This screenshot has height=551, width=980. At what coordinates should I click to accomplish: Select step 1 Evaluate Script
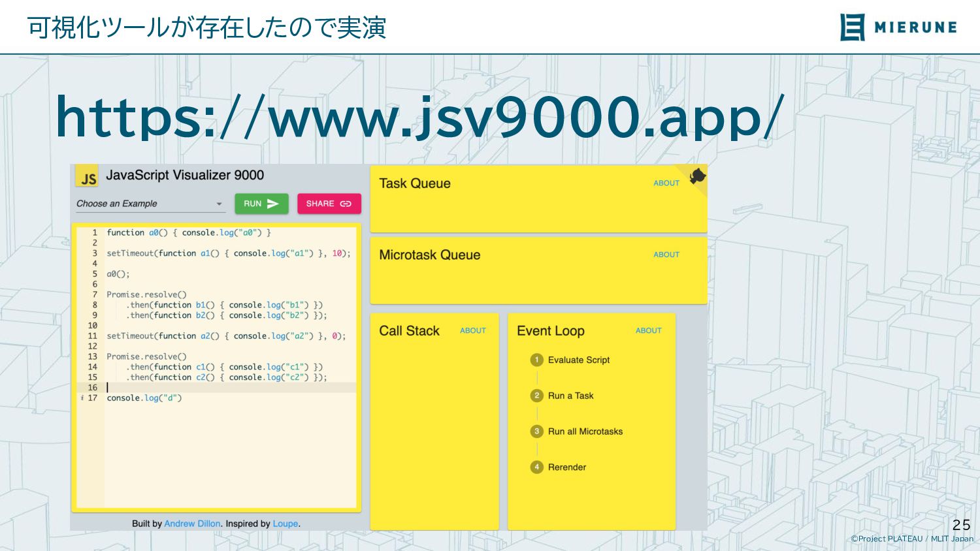[x=570, y=360]
